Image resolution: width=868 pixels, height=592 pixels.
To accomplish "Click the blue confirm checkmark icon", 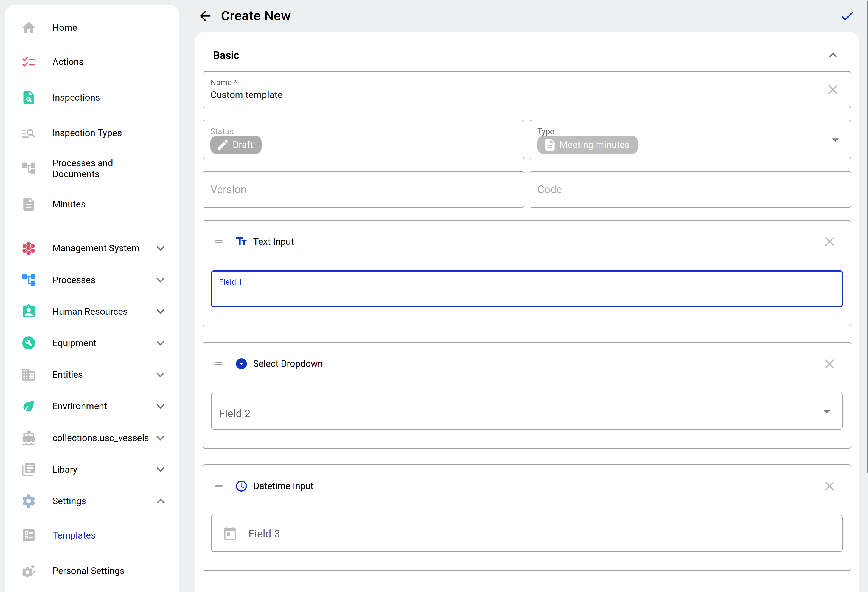I will (847, 16).
